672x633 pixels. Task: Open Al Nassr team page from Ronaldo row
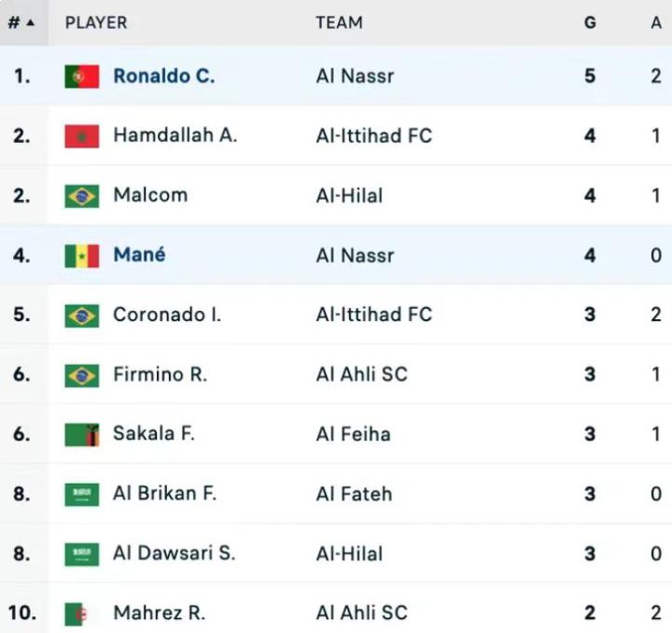[x=355, y=76]
